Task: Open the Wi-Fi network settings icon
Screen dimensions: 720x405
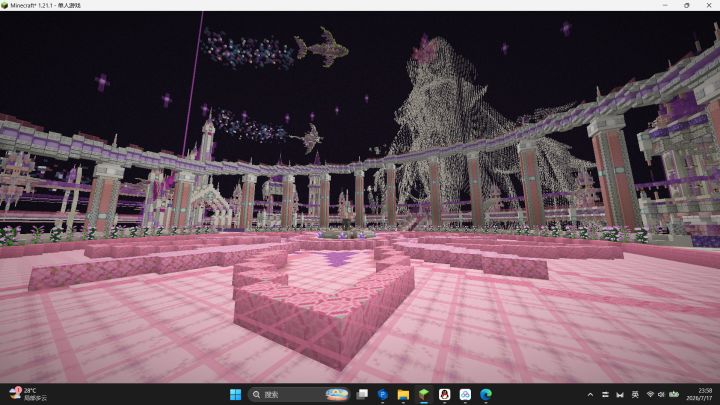Action: pos(650,394)
